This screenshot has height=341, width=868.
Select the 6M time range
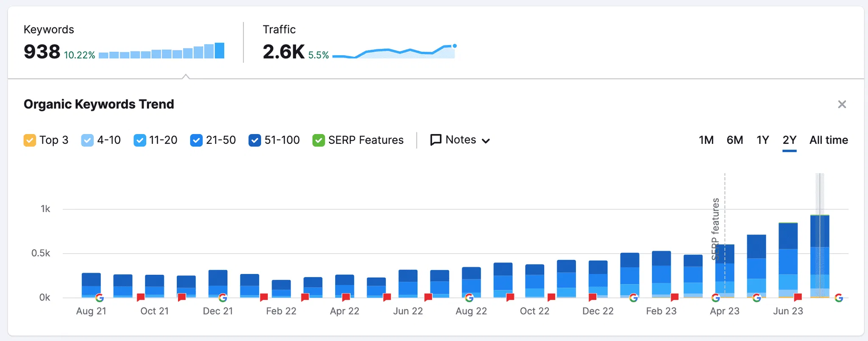tap(734, 140)
